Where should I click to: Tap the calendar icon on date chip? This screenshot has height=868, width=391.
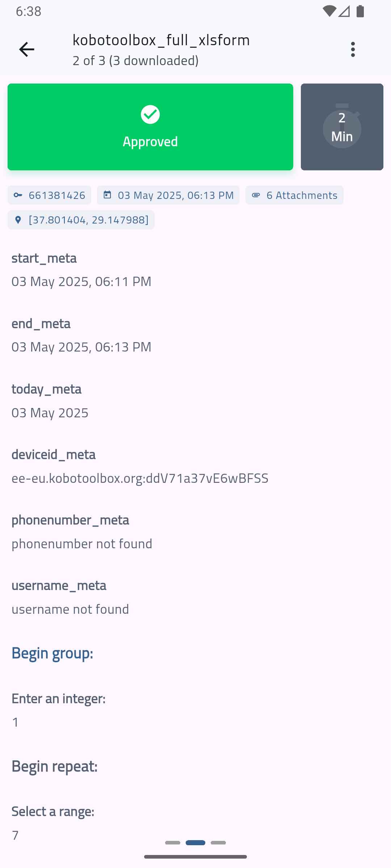[x=107, y=195]
